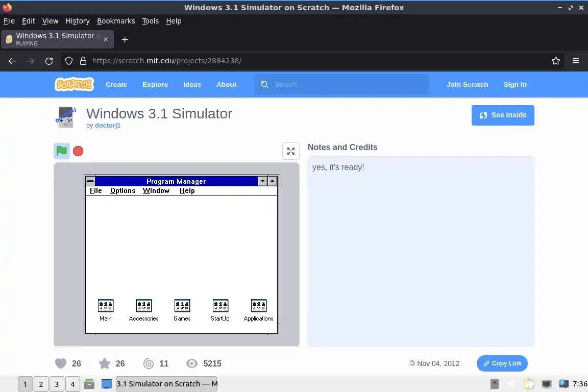Open Program Manager control menu box

(x=90, y=181)
